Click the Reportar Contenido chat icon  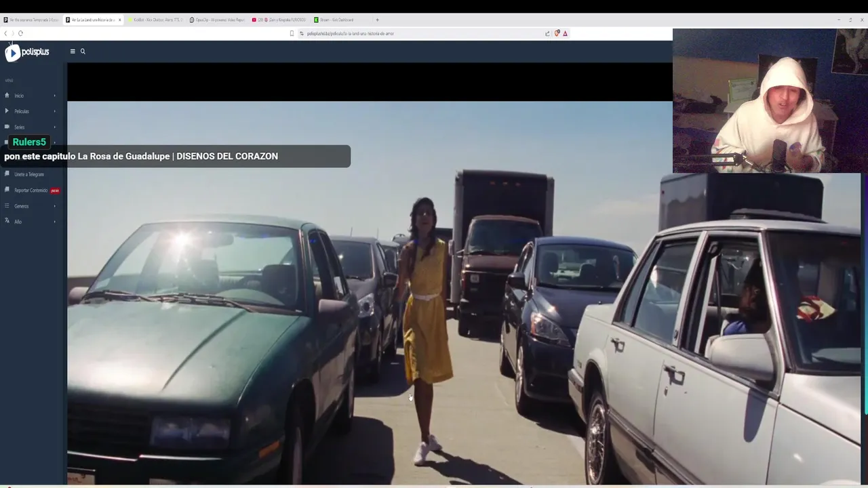(x=7, y=190)
